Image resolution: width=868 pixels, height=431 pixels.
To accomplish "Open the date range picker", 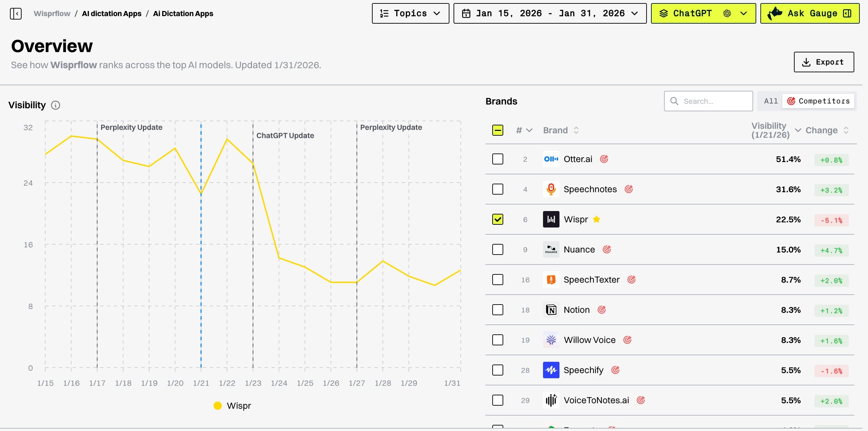I will (x=550, y=13).
